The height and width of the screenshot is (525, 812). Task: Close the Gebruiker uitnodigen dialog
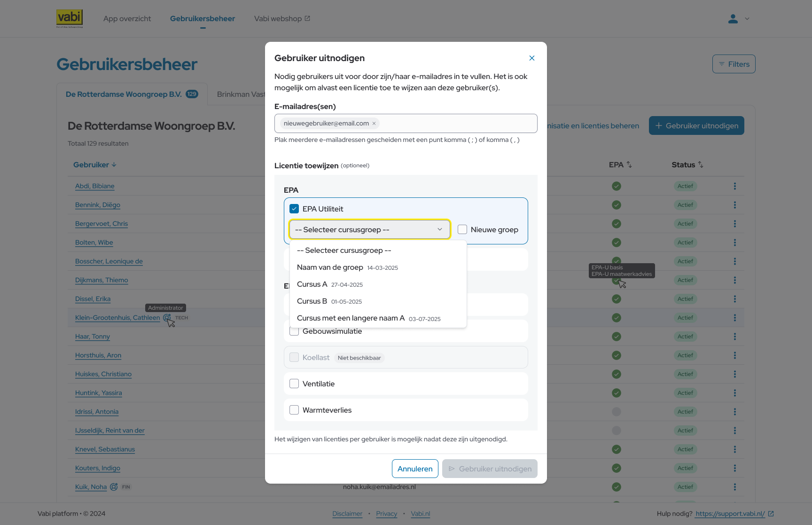pos(532,58)
